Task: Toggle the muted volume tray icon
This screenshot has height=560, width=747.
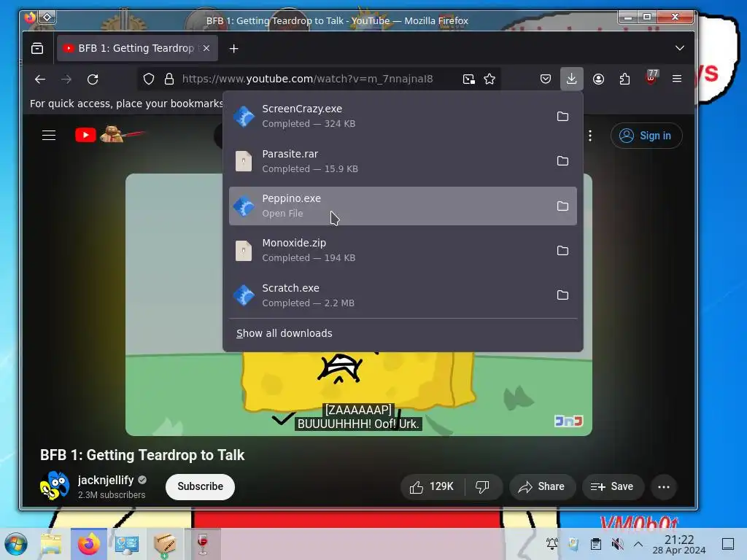Action: [x=617, y=544]
